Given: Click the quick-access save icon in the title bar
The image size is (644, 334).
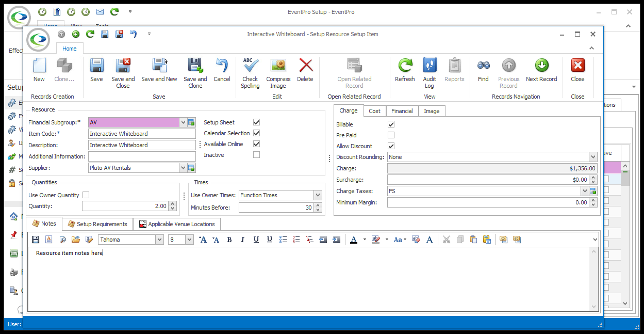Looking at the screenshot, I should pos(105,34).
